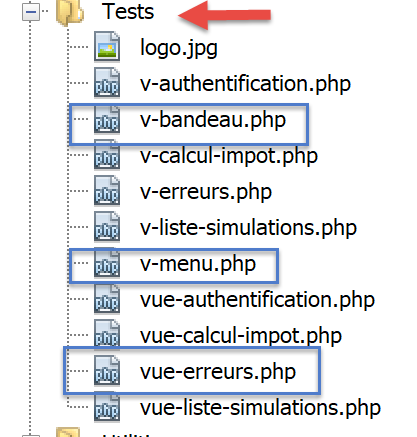The width and height of the screenshot is (417, 437).
Task: Open v-authentification.php in the tree
Action: click(x=245, y=83)
